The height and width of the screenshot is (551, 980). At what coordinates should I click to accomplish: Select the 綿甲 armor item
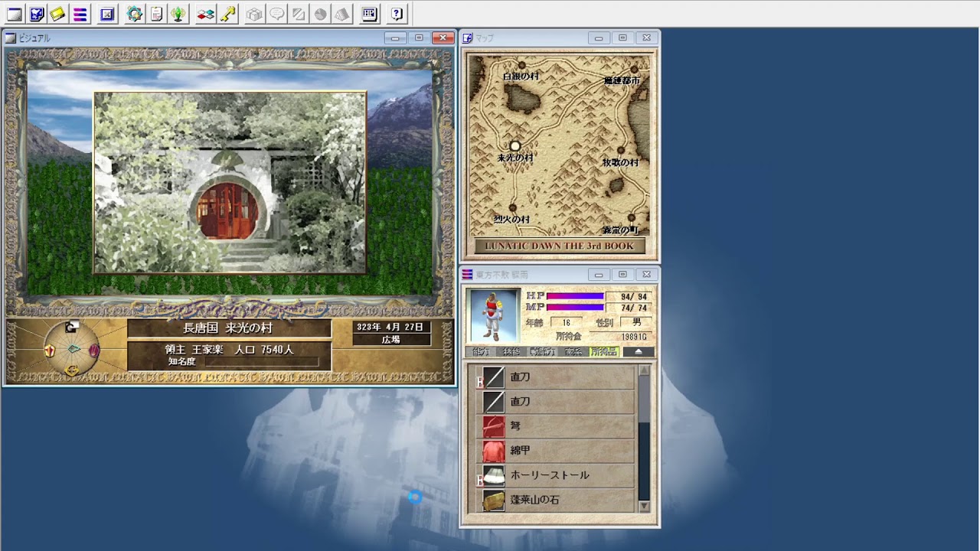tap(555, 450)
